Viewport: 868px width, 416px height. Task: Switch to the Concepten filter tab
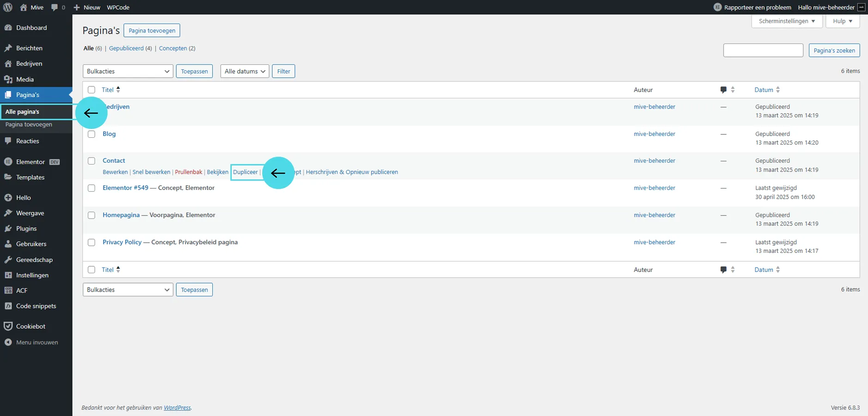(x=173, y=49)
